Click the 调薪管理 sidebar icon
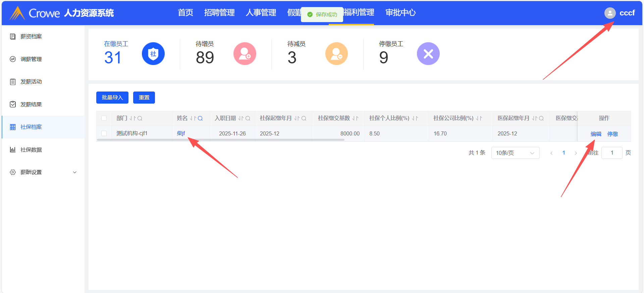Viewport: 644px width, 293px height. coord(13,59)
